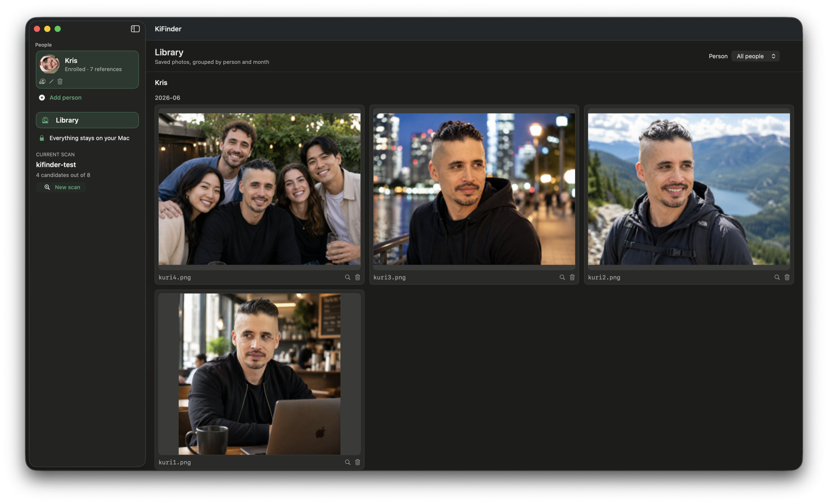The image size is (828, 504).
Task: Open the Library section in sidebar
Action: click(87, 120)
